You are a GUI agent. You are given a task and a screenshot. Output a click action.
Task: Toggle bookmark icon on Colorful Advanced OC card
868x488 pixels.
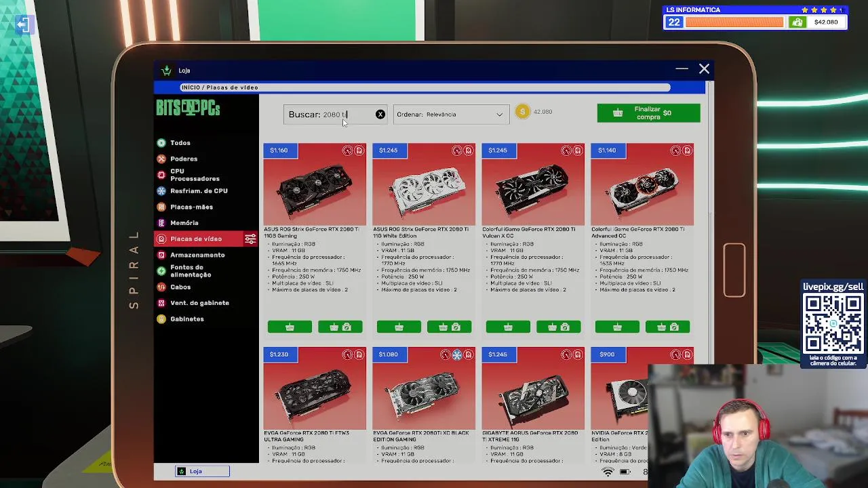687,150
